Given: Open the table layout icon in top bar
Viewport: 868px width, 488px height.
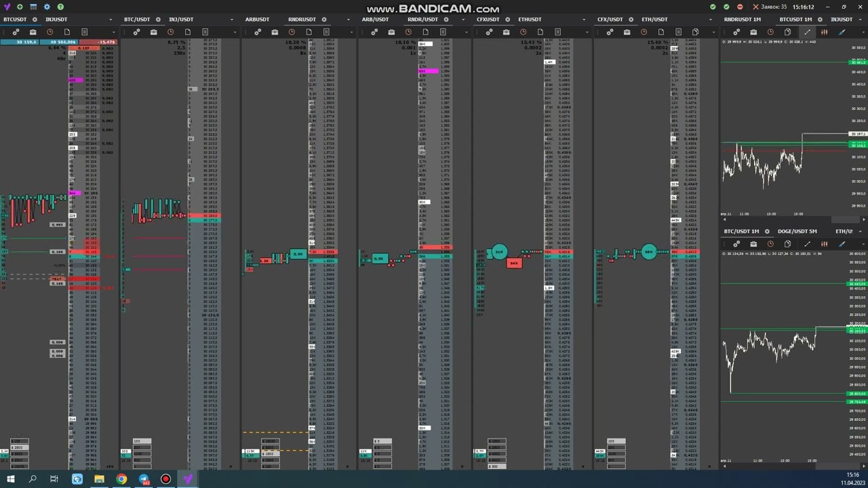Looking at the screenshot, I should click(x=33, y=7).
